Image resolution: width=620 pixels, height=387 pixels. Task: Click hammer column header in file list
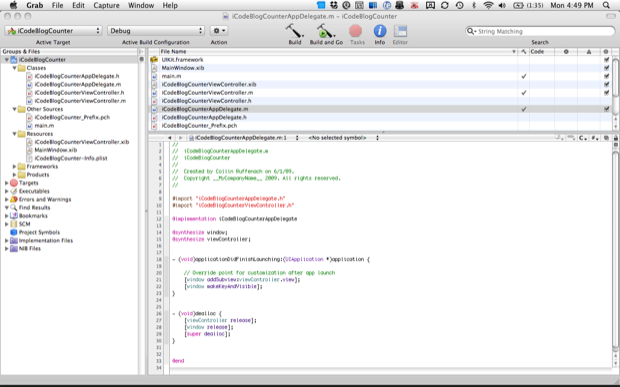pyautogui.click(x=524, y=52)
